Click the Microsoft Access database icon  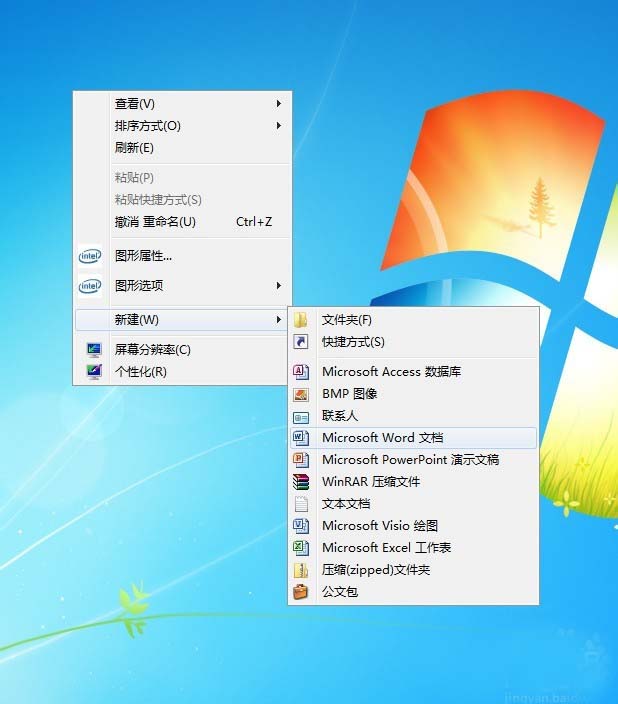[x=301, y=372]
